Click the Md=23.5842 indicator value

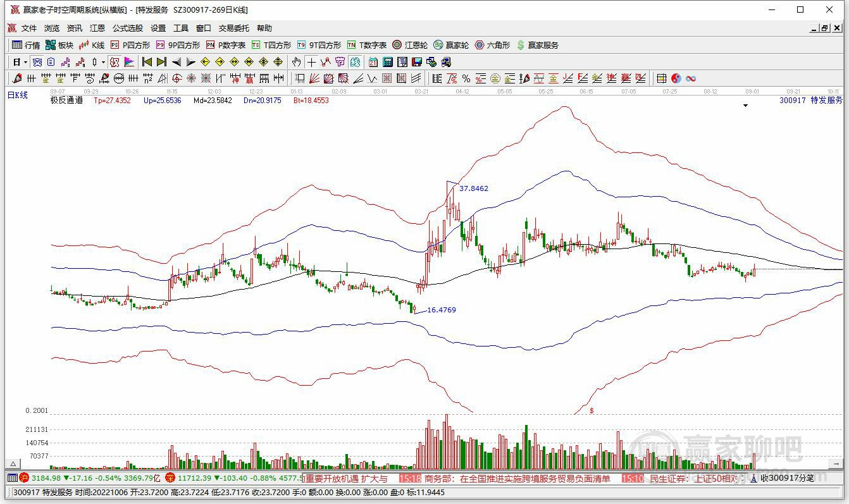213,100
